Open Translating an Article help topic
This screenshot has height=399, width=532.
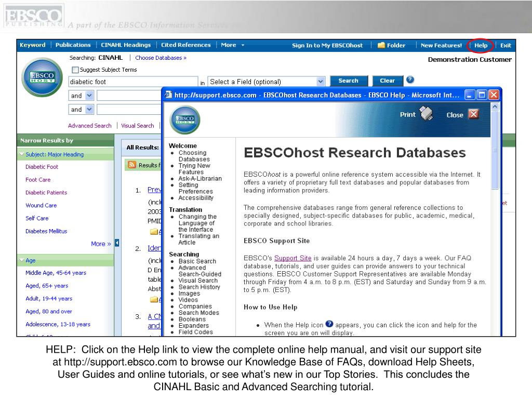click(199, 239)
